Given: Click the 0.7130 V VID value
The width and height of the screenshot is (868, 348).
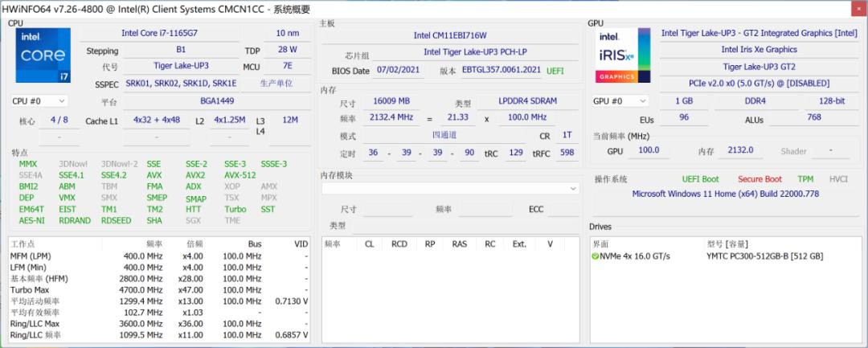Looking at the screenshot, I should [292, 301].
